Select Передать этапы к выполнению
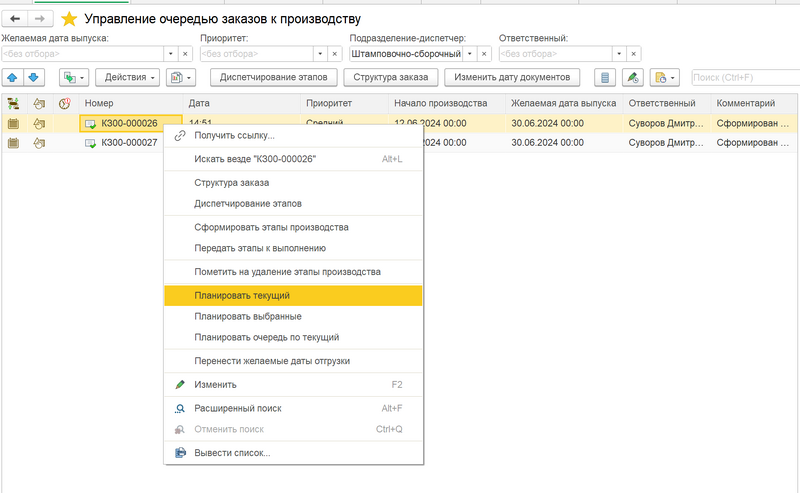800x493 pixels. tap(293, 249)
